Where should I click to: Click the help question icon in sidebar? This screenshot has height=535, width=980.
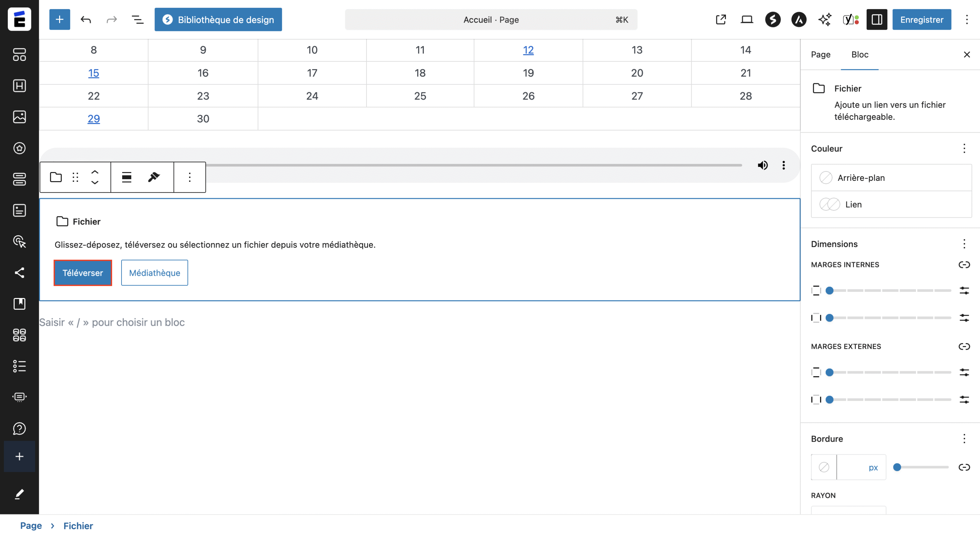coord(19,429)
